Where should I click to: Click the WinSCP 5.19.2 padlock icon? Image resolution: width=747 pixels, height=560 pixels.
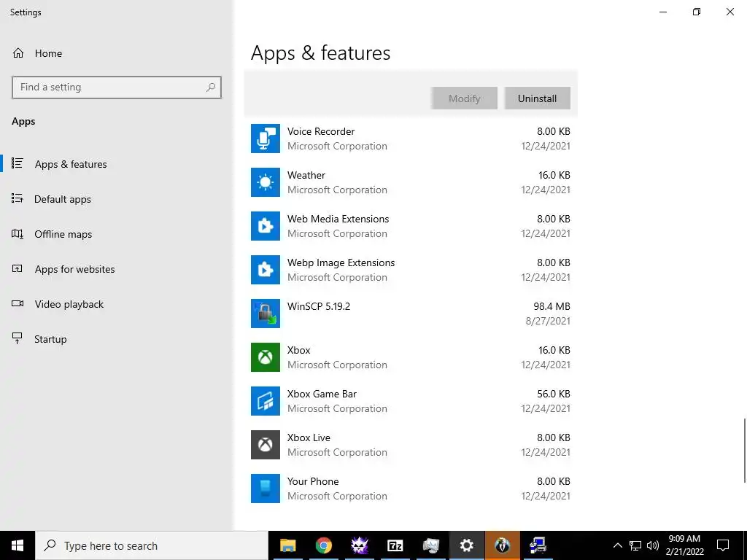[x=266, y=314]
